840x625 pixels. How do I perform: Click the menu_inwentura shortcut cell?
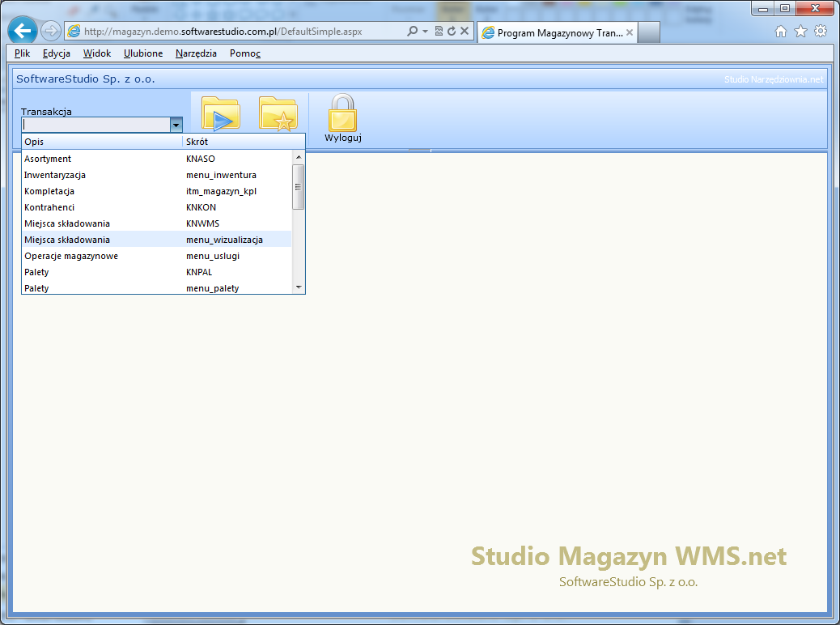[x=221, y=175]
